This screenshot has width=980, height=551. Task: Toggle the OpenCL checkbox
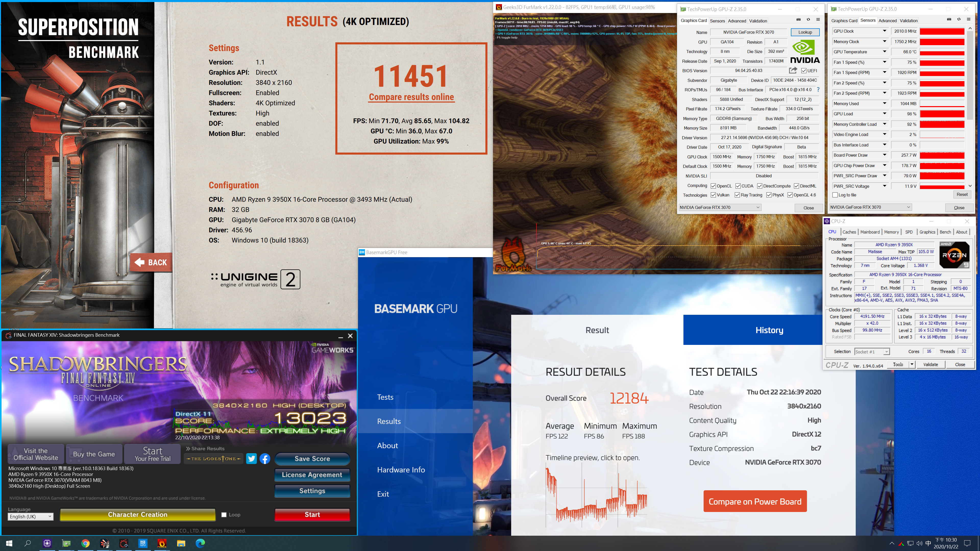pyautogui.click(x=713, y=186)
